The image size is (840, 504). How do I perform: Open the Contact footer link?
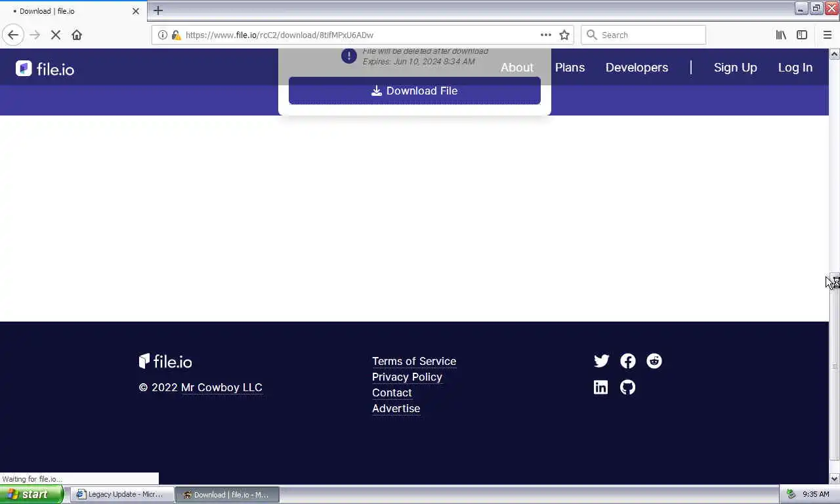392,392
